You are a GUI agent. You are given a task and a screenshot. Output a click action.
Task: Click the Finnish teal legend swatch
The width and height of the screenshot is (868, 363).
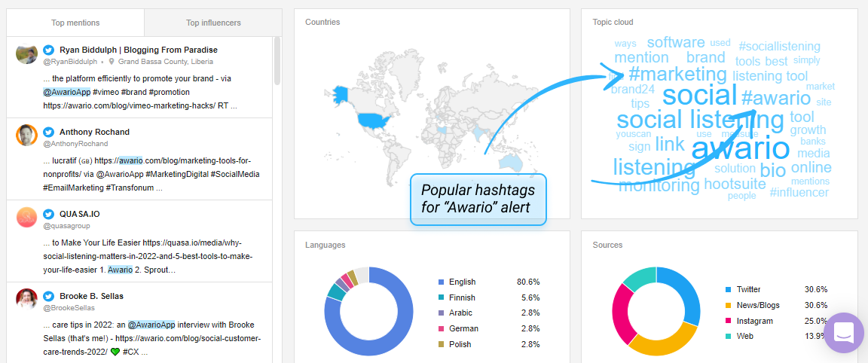(442, 297)
